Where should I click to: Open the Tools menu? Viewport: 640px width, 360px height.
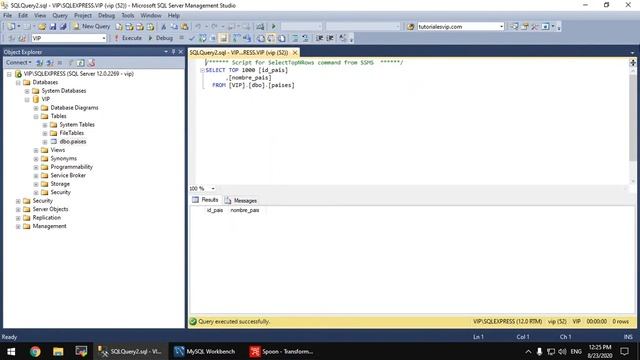128,16
